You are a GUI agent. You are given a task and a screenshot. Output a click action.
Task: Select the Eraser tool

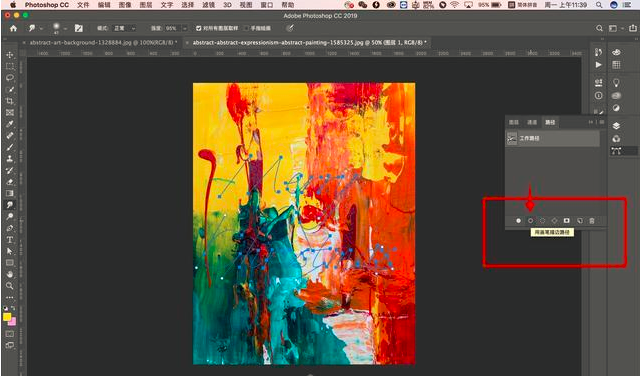[10, 182]
